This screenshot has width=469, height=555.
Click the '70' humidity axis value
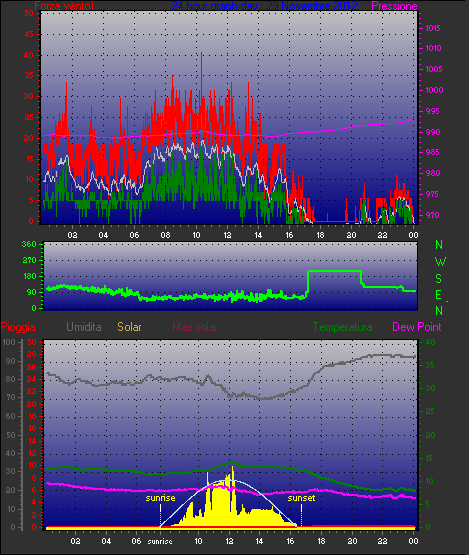tap(11, 397)
